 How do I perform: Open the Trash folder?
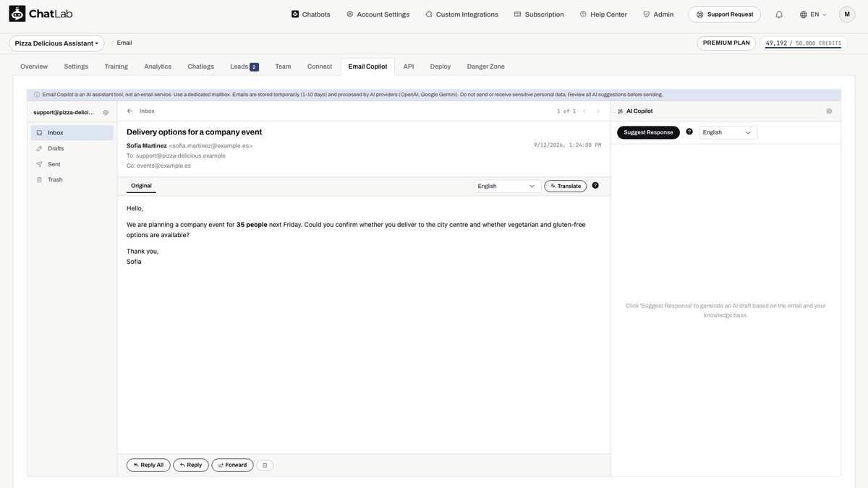point(72,179)
